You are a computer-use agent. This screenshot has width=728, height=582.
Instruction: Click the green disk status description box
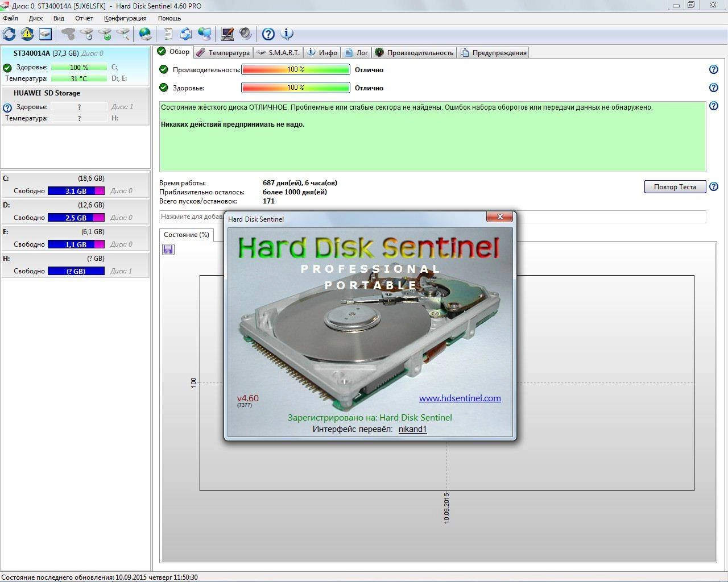click(x=432, y=136)
